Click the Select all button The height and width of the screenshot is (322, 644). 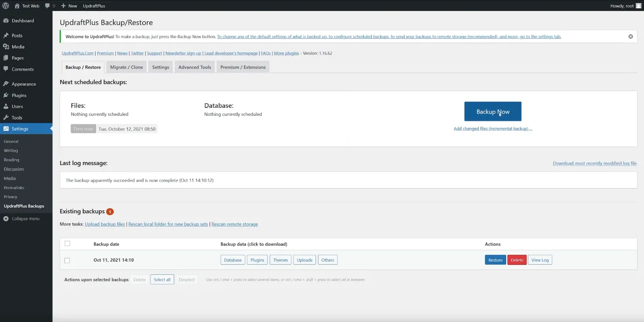(162, 279)
